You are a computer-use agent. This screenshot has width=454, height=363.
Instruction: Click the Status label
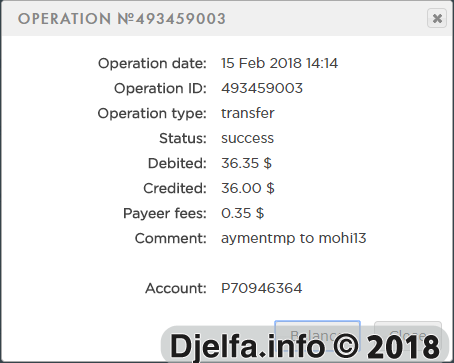183,138
